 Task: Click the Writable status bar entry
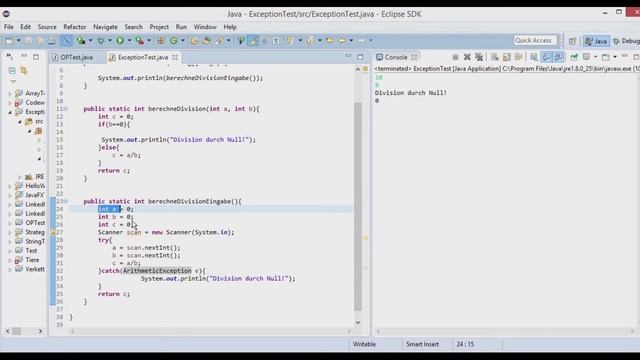click(x=364, y=344)
